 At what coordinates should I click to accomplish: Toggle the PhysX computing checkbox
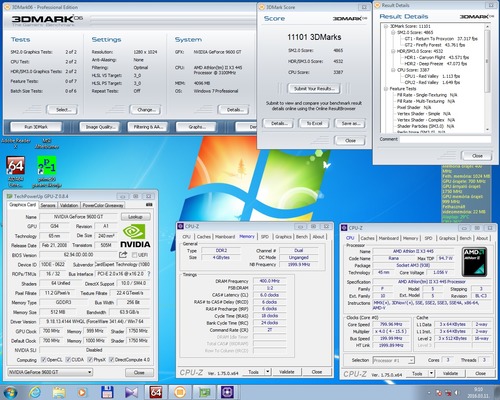point(90,360)
